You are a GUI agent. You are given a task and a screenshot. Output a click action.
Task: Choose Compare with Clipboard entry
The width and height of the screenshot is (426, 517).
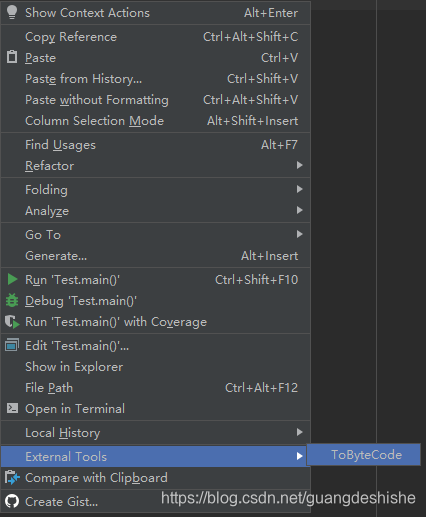tap(156, 478)
